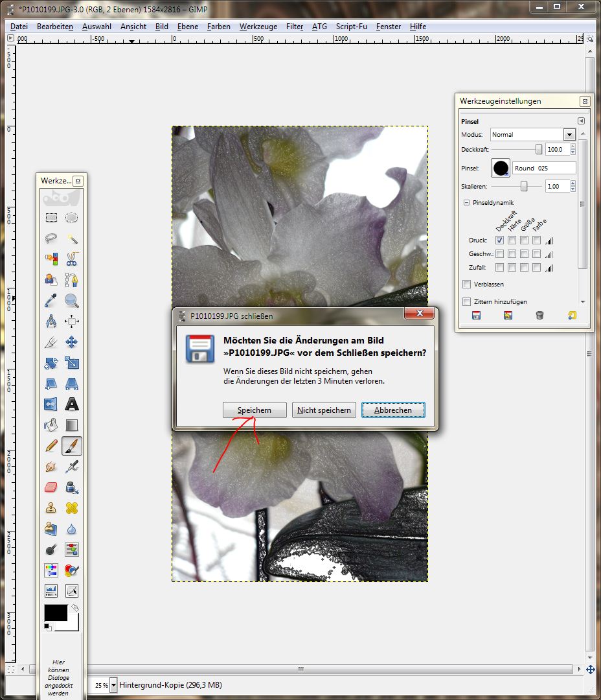This screenshot has height=700, width=601.
Task: Collapse the Pinseldynamik section
Action: 466,203
